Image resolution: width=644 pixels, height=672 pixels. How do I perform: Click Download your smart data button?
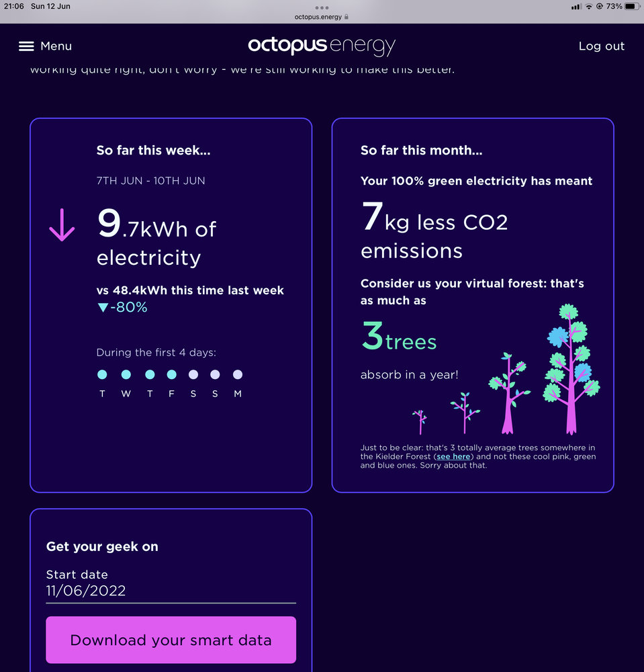[171, 640]
